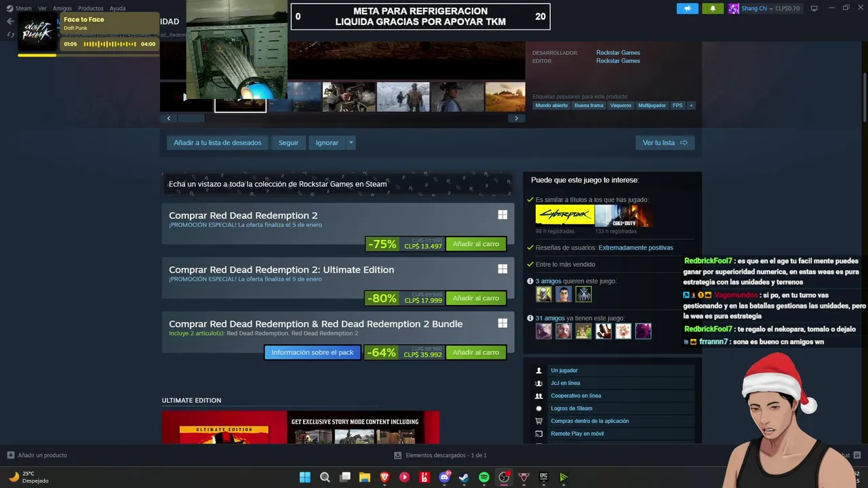868x488 pixels.
Task: Click the Seguir button
Action: pos(288,142)
